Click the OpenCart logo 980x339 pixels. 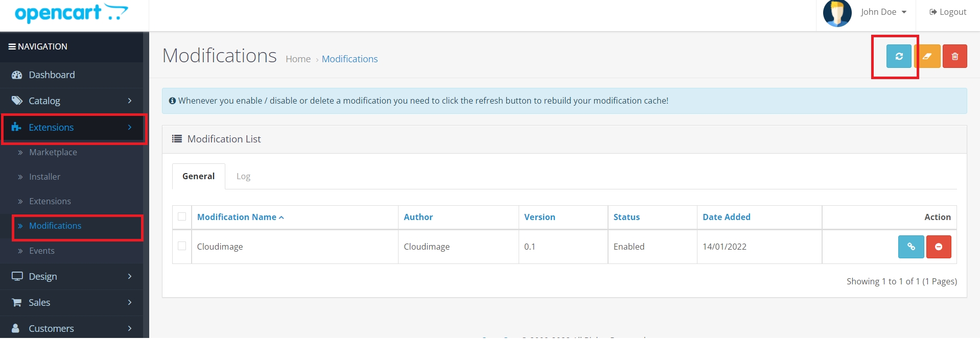[x=71, y=13]
